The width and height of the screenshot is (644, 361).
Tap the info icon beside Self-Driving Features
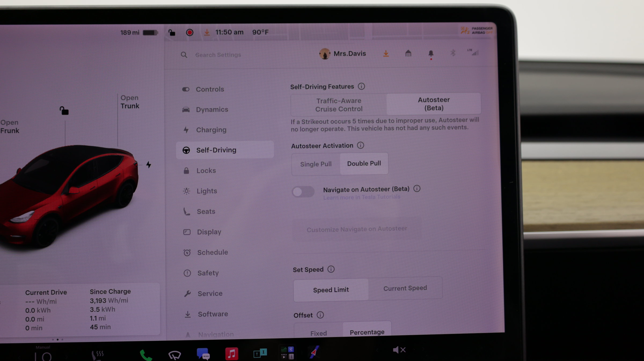[361, 86]
